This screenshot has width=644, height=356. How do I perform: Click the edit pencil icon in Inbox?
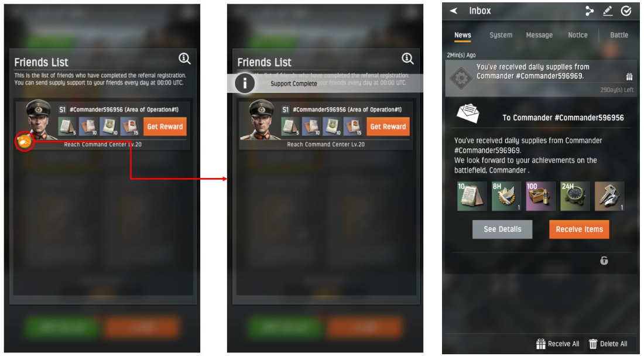pyautogui.click(x=608, y=11)
